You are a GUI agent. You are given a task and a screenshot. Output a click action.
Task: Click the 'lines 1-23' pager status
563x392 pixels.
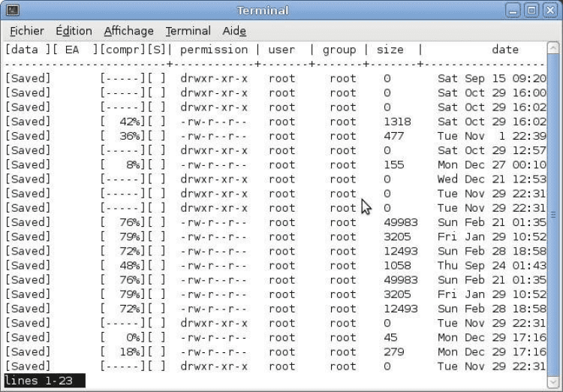(39, 381)
